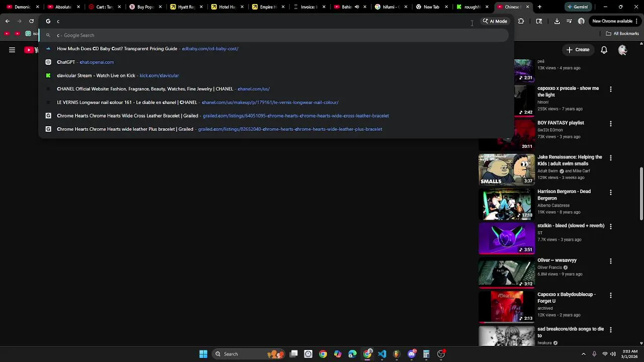
Task: Open the stxlkin bleed video thumbnail
Action: coord(507,239)
